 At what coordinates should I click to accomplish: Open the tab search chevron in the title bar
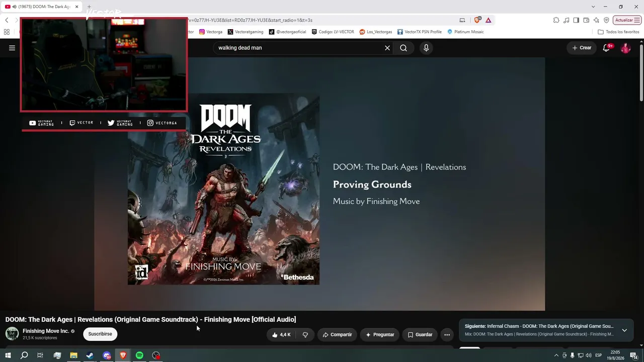click(x=593, y=7)
